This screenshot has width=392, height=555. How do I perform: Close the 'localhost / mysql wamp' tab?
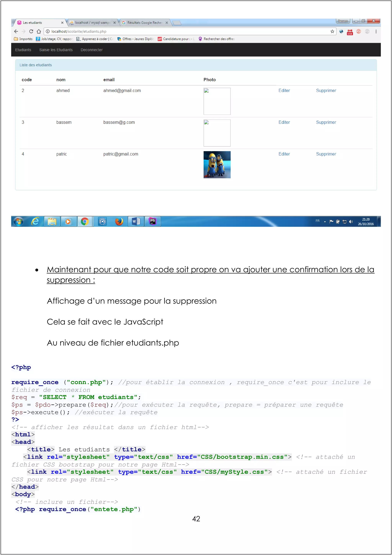click(x=114, y=23)
